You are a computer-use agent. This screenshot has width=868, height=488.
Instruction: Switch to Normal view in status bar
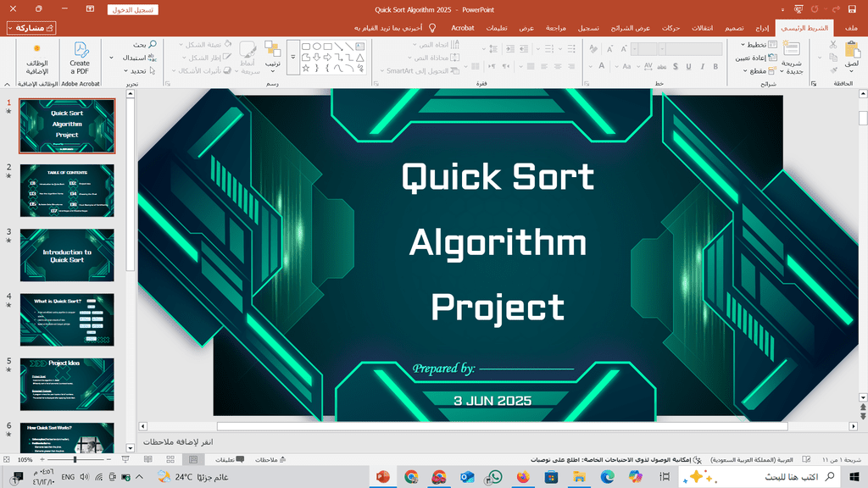pyautogui.click(x=192, y=459)
